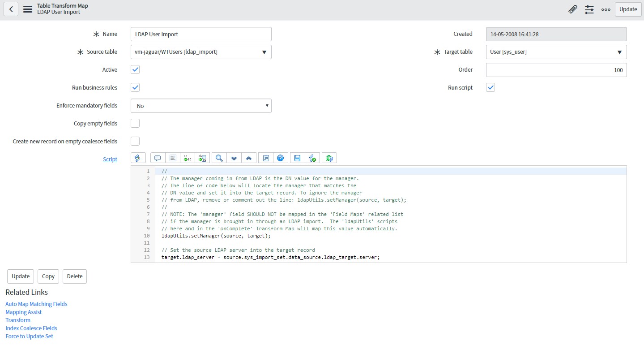Open the Target table dropdown

pos(556,52)
